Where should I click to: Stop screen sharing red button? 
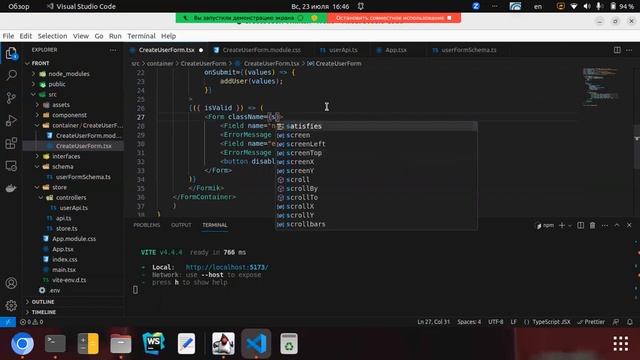393,18
